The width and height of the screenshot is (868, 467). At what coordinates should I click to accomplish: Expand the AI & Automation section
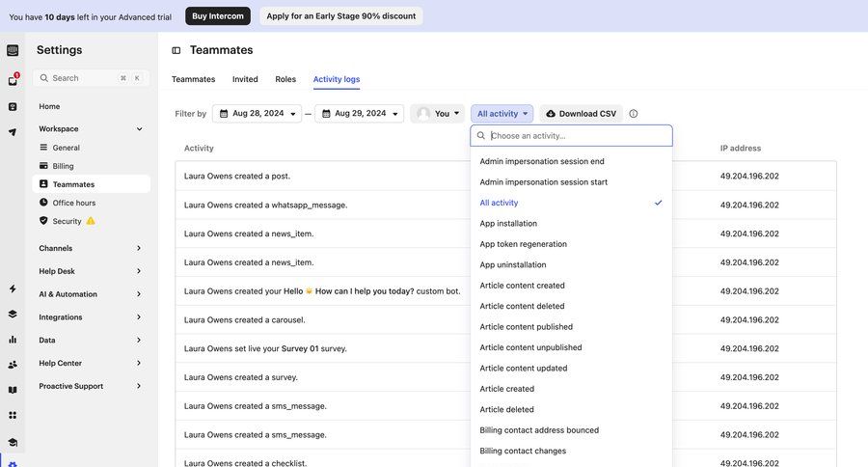pos(91,294)
